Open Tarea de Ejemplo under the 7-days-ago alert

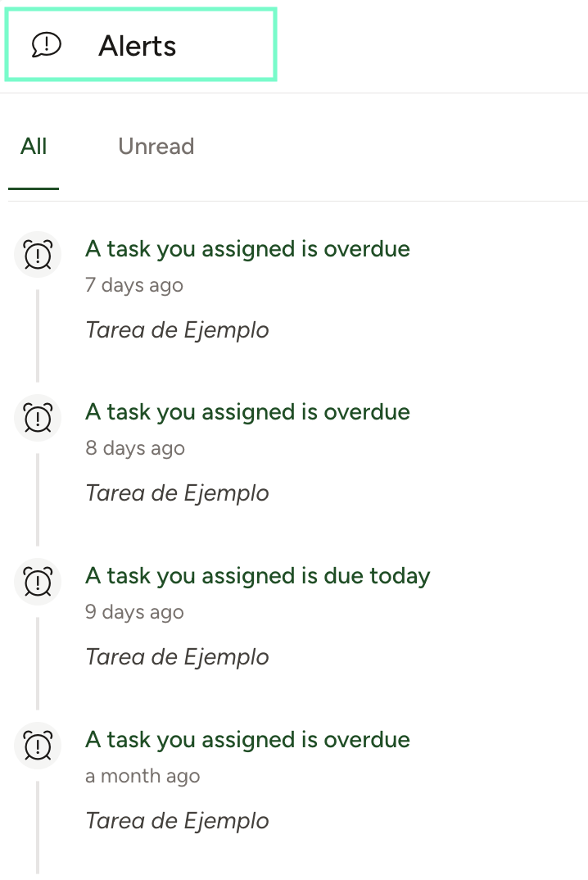177,330
